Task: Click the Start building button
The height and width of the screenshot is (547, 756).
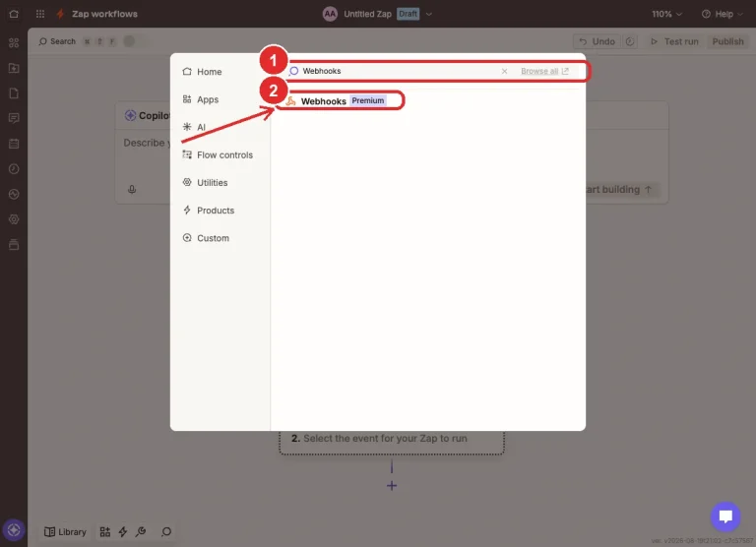Action: 619,190
